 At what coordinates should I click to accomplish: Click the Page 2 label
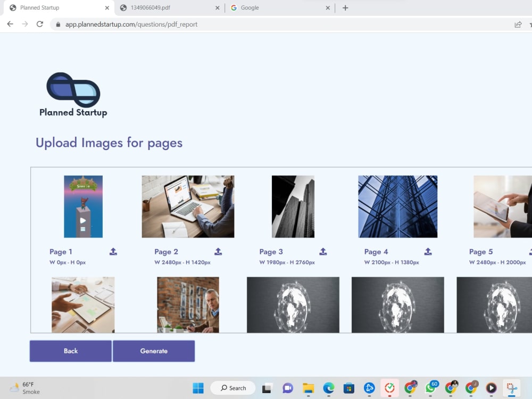click(166, 252)
